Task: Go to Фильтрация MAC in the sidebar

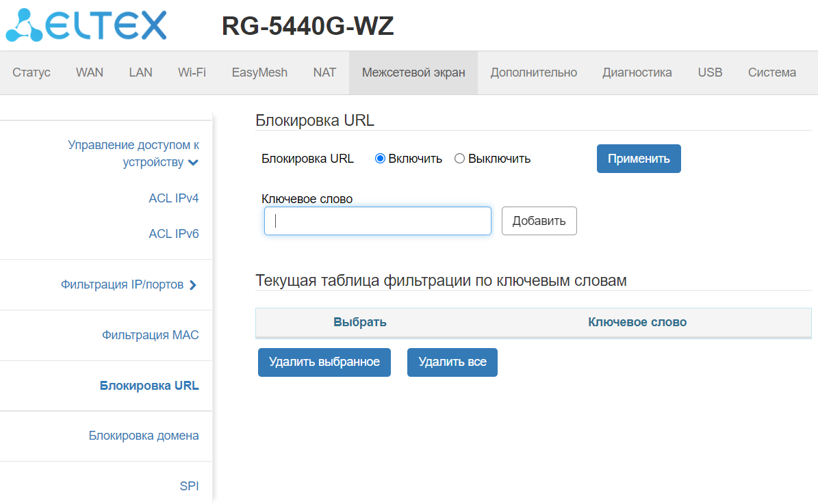Action: pyautogui.click(x=151, y=335)
